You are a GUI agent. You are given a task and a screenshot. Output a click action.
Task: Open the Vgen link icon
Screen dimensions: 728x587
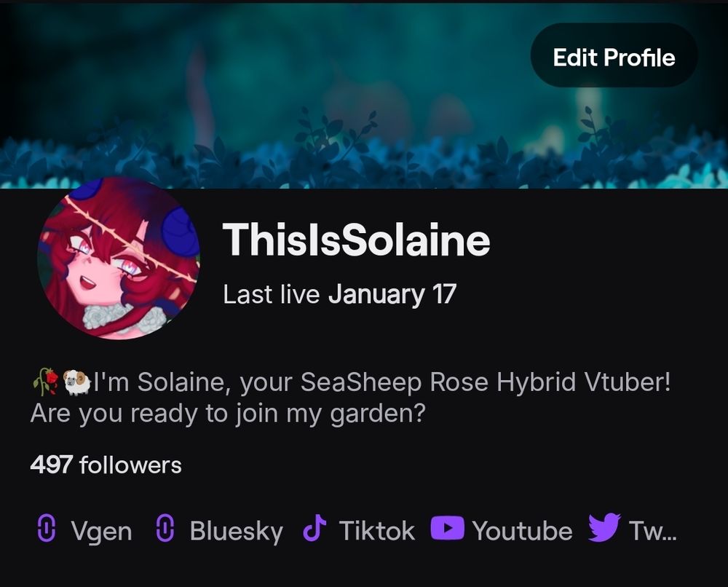(x=47, y=529)
